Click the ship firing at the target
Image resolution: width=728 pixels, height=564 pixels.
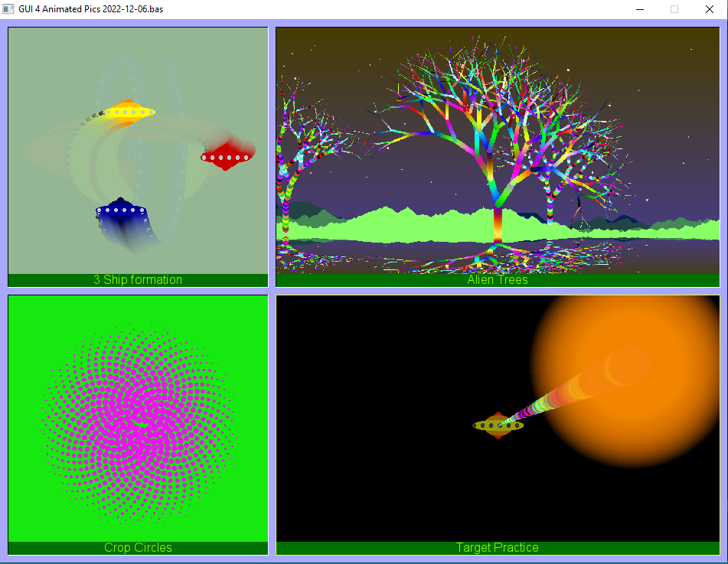click(498, 425)
